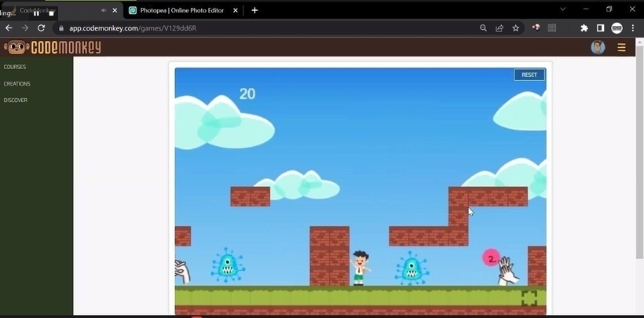Mute the CodeMonkey tab audio

pos(104,10)
